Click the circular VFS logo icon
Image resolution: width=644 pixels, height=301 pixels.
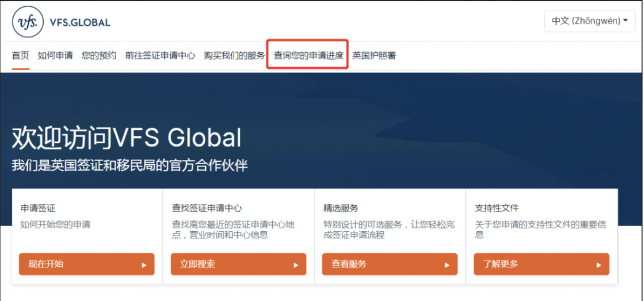pyautogui.click(x=28, y=22)
